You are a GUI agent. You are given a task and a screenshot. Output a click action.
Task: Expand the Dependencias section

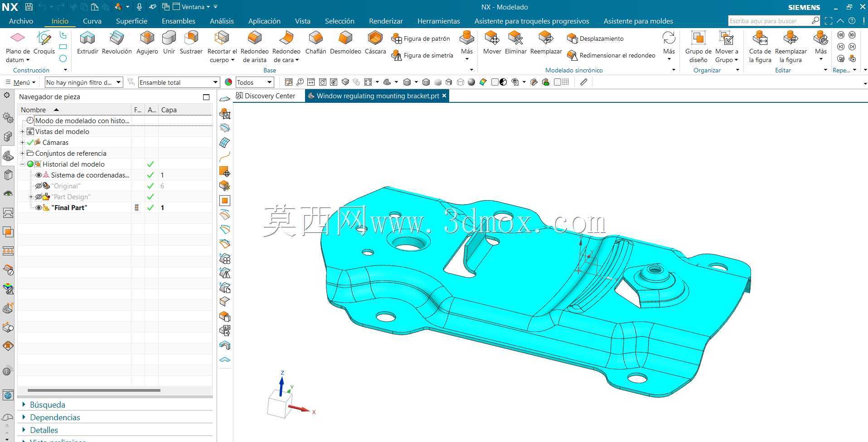point(54,418)
